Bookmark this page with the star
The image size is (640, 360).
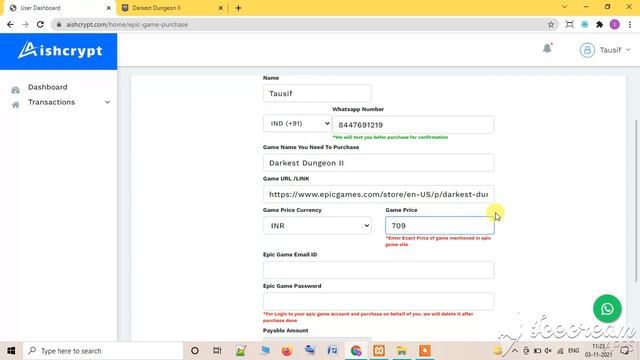click(551, 24)
